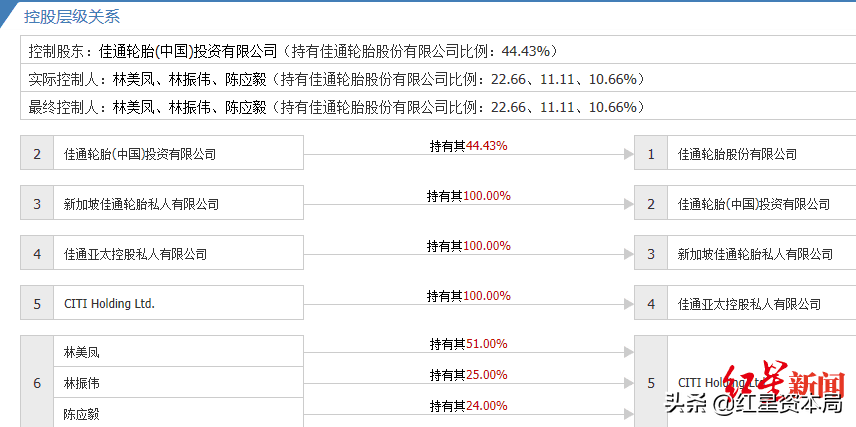Viewport: 856px width, 427px height.
Task: Click the 持有其24.00% holding label
Action: [x=468, y=405]
